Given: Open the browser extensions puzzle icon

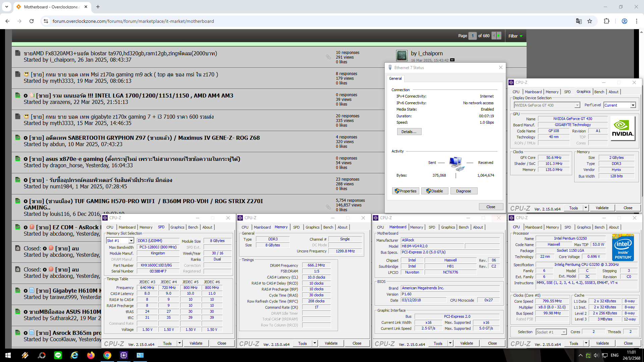Looking at the screenshot, I should pos(606,21).
